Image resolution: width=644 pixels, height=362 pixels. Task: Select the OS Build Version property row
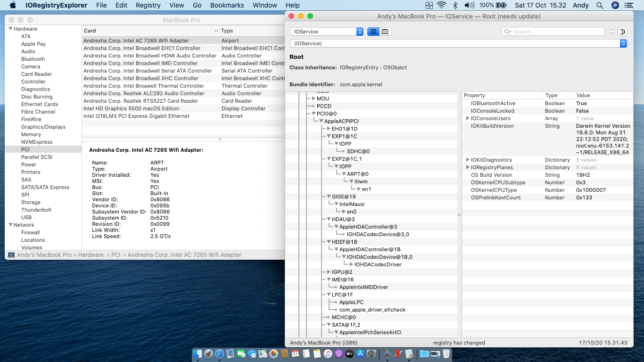coord(547,175)
